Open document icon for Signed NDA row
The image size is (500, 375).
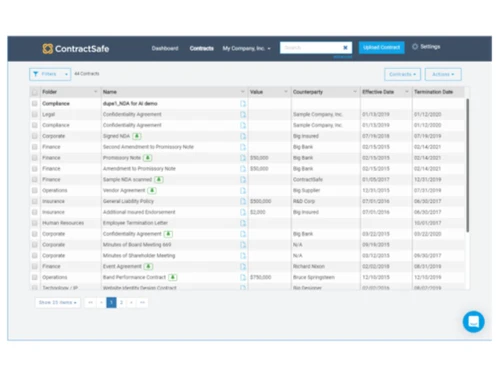[243, 136]
